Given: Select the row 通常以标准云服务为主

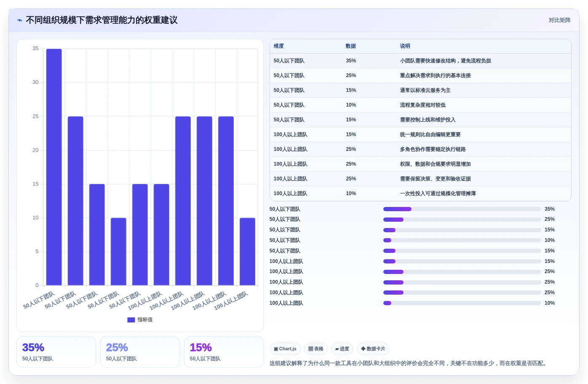Looking at the screenshot, I should click(420, 90).
